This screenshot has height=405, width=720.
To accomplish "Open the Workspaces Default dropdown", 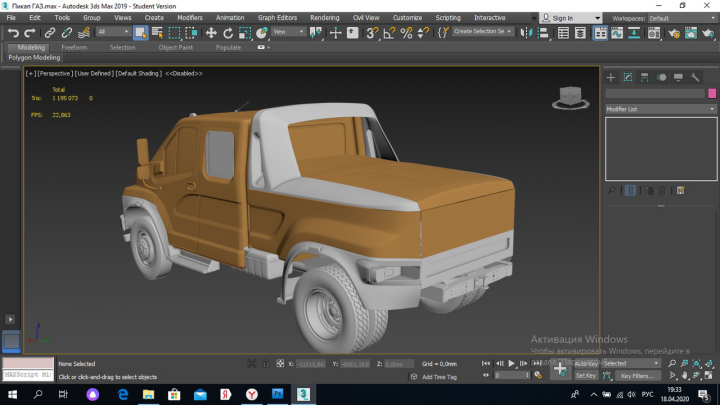I will pyautogui.click(x=680, y=18).
